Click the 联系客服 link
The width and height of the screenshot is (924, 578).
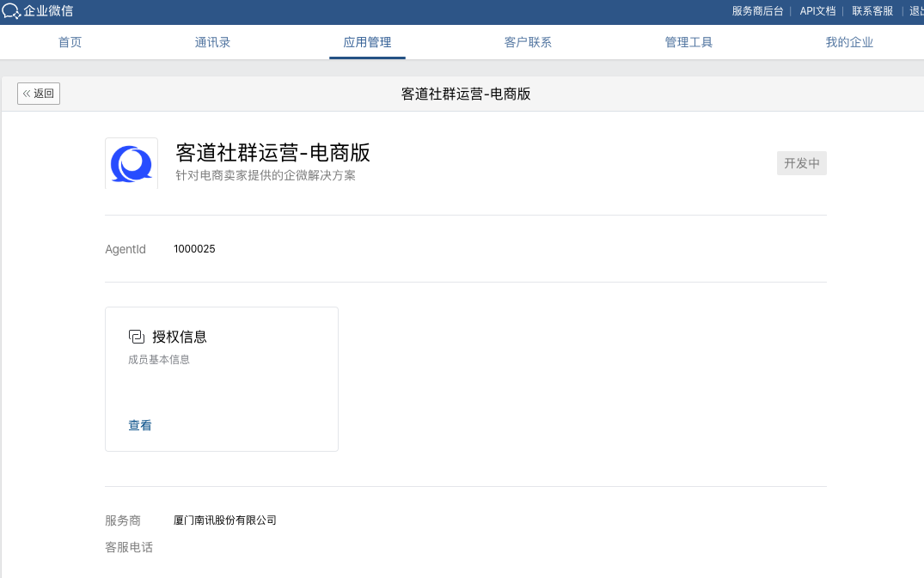coord(872,11)
